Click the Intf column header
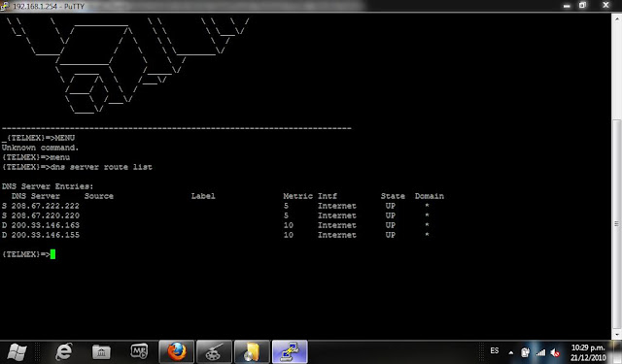622x364 pixels. pos(328,196)
